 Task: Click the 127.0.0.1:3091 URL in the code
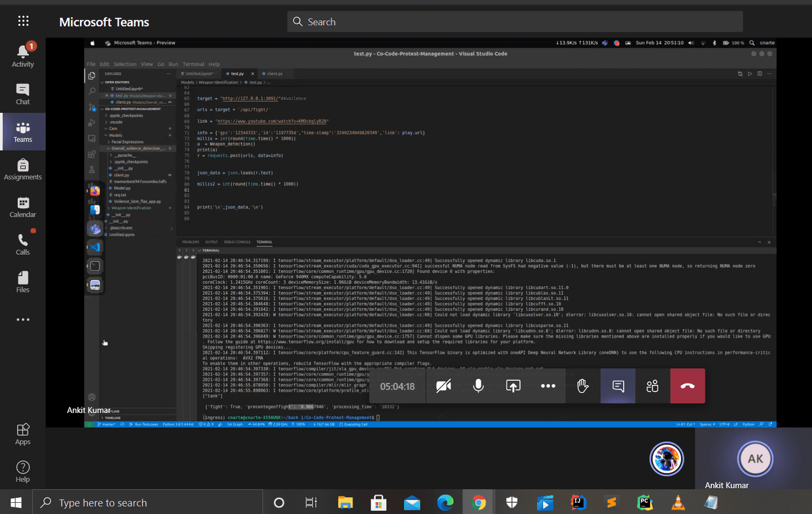coord(250,99)
